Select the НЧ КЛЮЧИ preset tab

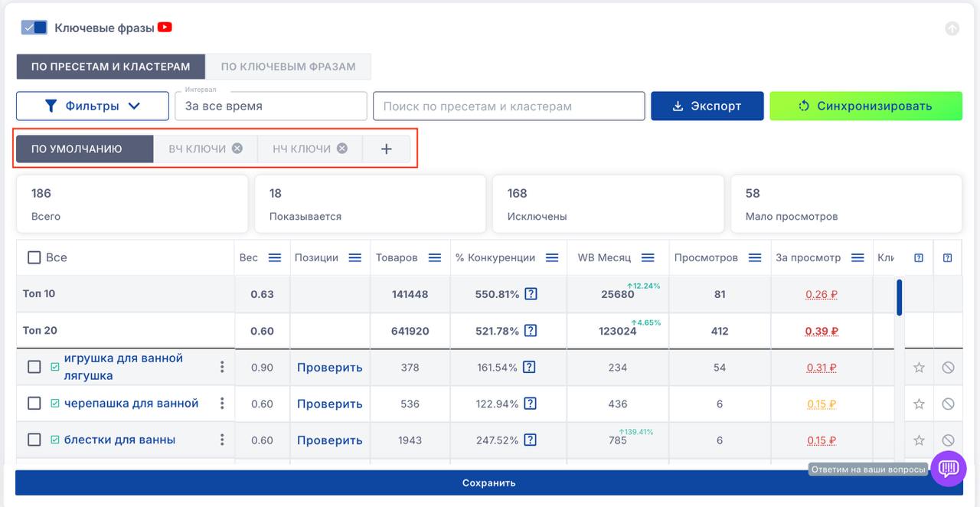[x=302, y=149]
